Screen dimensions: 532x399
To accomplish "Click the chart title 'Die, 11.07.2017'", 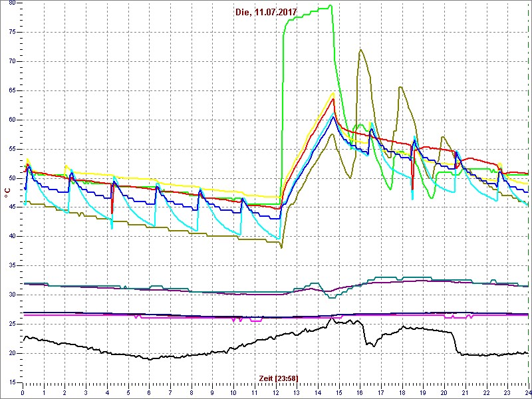I will coord(266,12).
